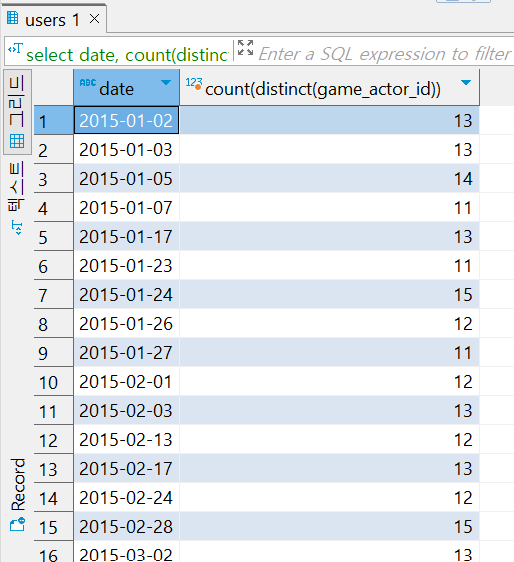Image resolution: width=514 pixels, height=562 pixels.
Task: Select row number 2 header
Action: click(x=54, y=150)
